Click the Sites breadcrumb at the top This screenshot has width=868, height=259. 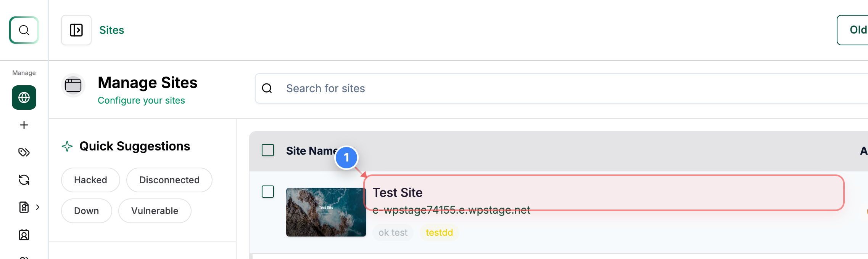(x=111, y=30)
